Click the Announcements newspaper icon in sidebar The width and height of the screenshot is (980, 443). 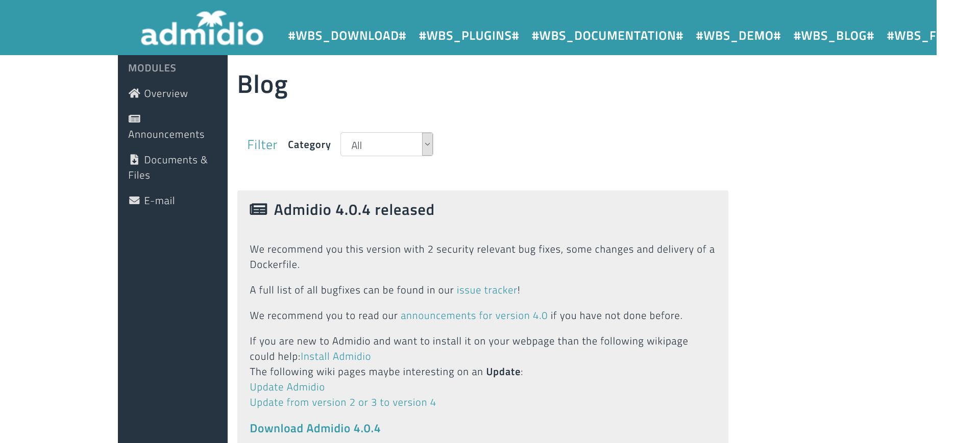coord(134,119)
